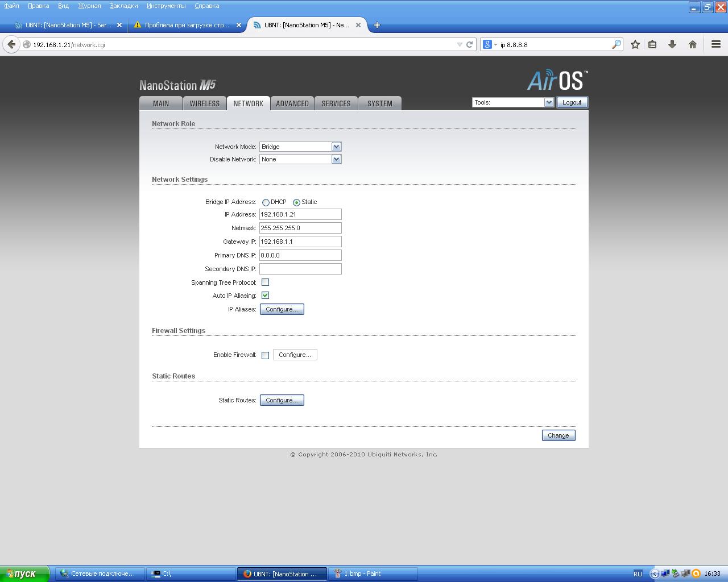Toggle Auto IP Aliasing checkbox
The image size is (728, 582).
point(265,296)
